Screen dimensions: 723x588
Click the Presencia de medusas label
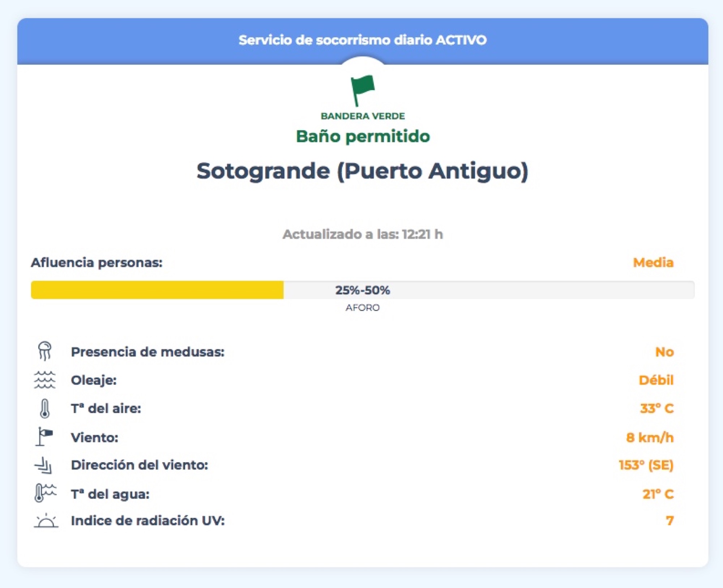(147, 352)
